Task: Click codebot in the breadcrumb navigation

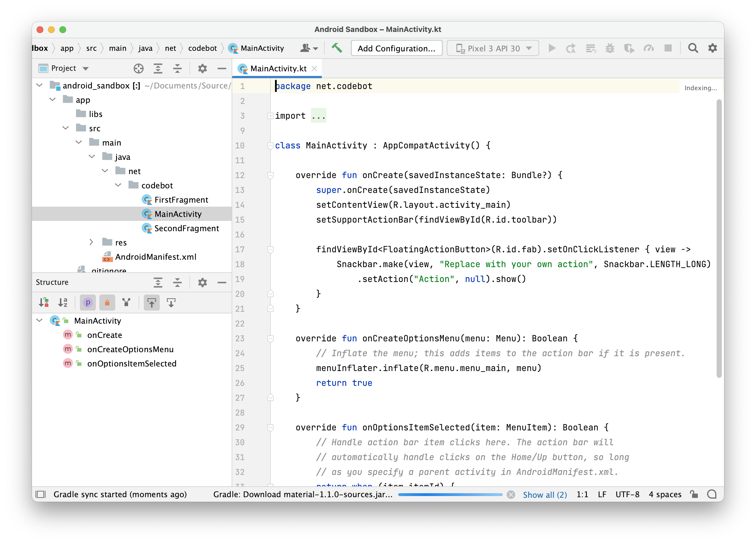Action: [202, 48]
